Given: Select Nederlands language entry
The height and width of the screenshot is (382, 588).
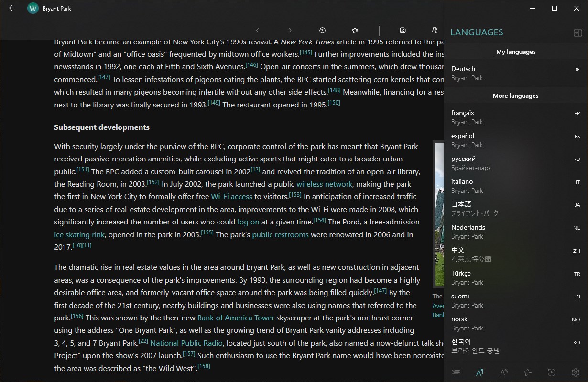Looking at the screenshot, I should (x=516, y=232).
